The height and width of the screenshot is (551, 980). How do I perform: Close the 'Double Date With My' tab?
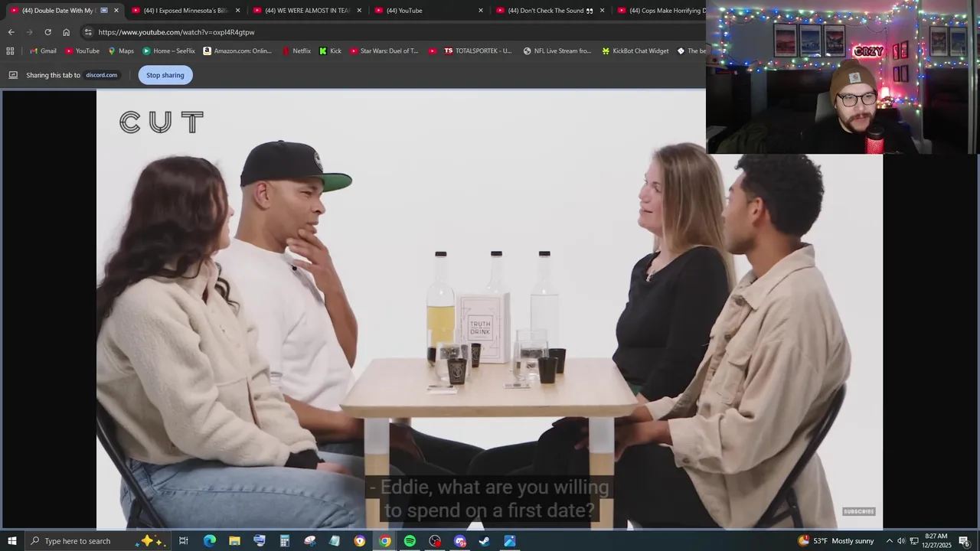click(116, 11)
